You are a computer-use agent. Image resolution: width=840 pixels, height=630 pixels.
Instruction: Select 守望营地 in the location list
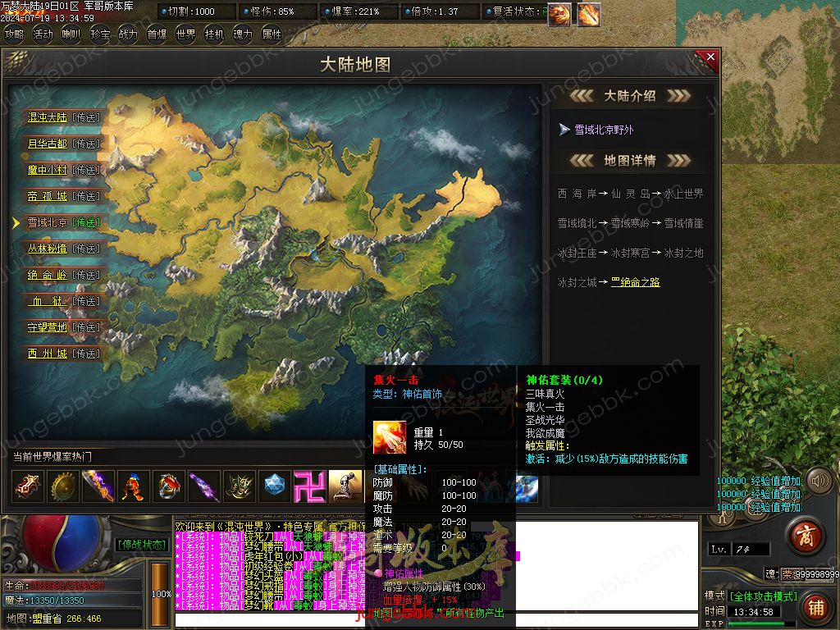(x=47, y=327)
